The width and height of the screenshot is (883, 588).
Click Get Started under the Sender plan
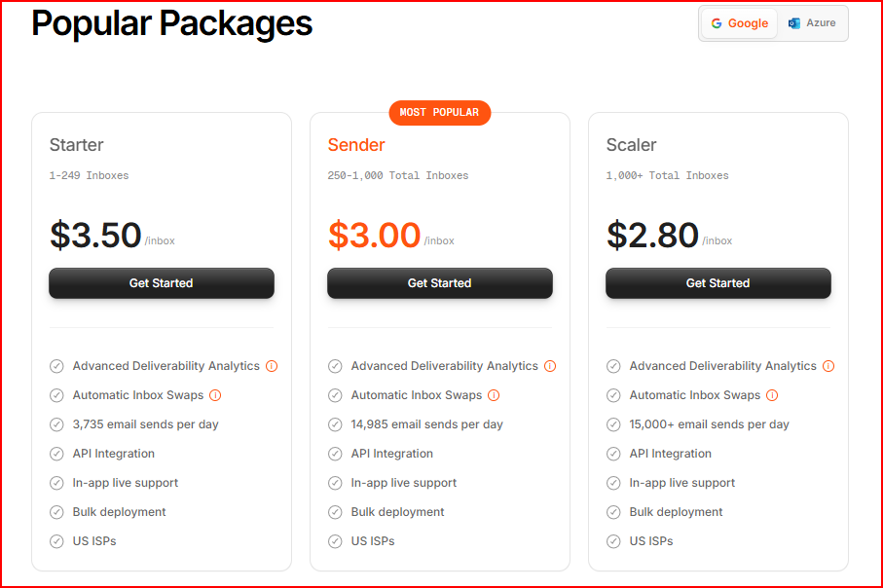click(439, 283)
